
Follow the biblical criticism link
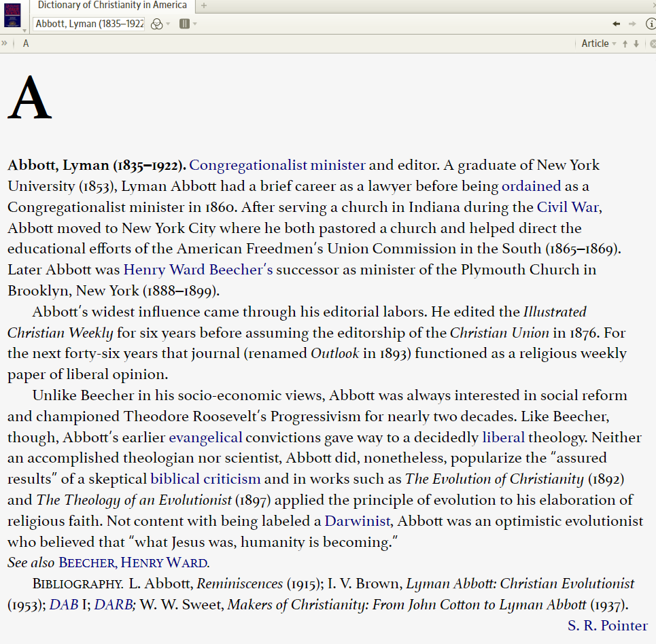(205, 479)
